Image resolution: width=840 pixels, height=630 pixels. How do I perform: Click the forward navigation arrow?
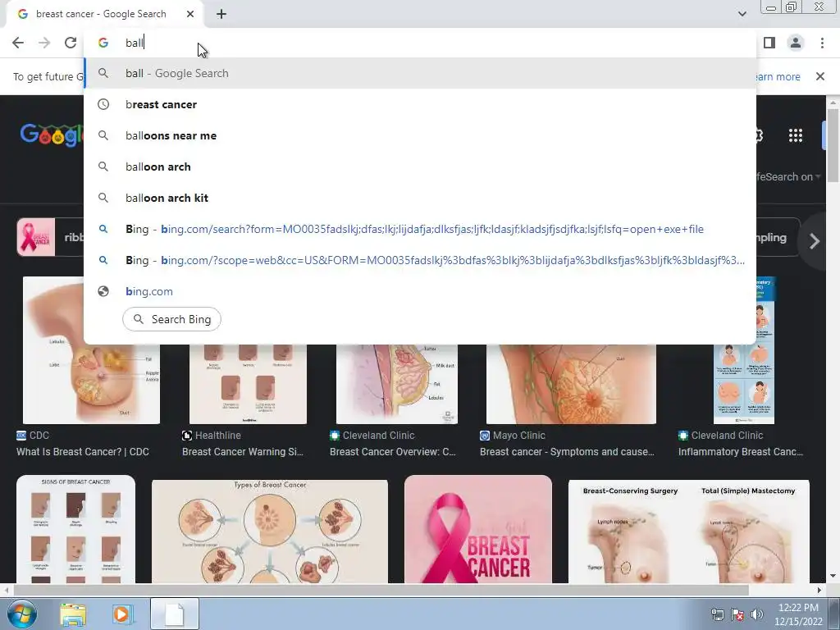click(x=44, y=43)
